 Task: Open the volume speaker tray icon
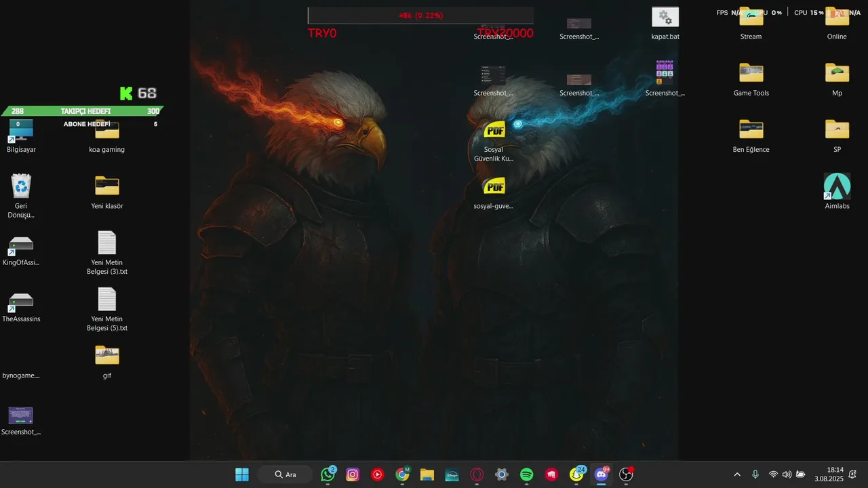pyautogui.click(x=787, y=474)
